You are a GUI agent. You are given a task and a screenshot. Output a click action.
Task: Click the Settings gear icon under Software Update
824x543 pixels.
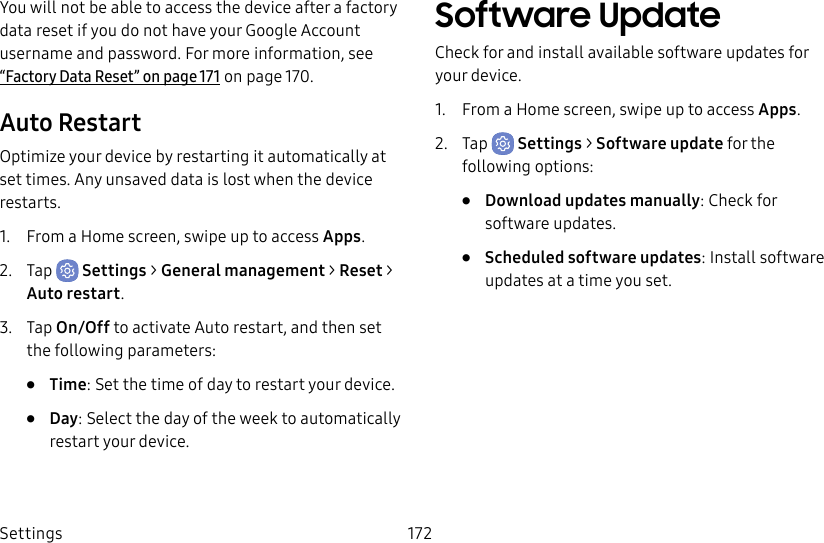pos(503,144)
